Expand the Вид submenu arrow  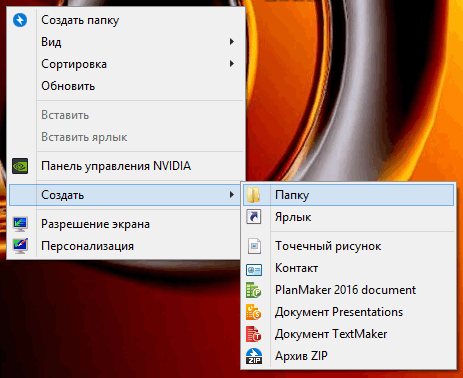point(232,42)
